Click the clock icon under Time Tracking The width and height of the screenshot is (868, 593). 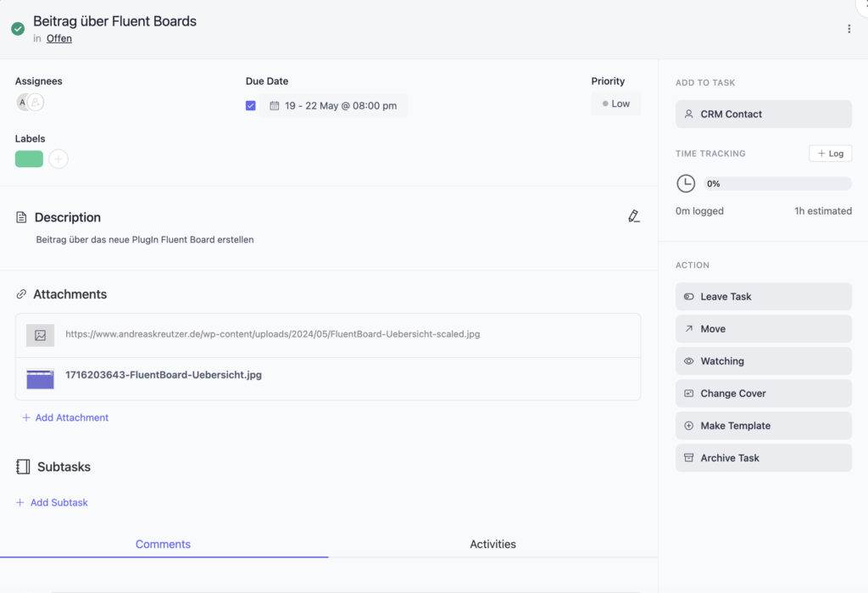pos(687,183)
